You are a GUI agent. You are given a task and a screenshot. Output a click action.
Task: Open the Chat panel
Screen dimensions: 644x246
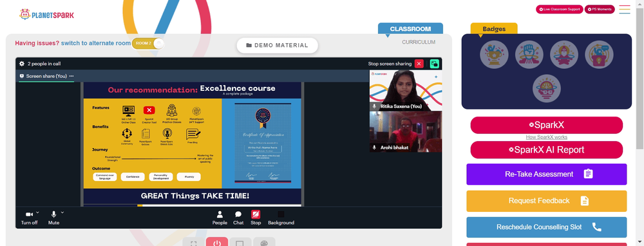click(x=238, y=218)
